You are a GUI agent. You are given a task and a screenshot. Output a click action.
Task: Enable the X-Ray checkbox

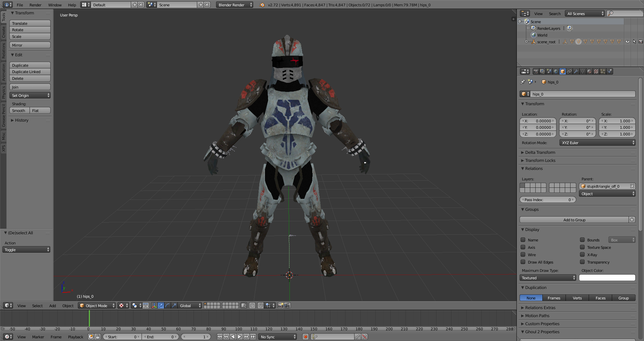[582, 254]
